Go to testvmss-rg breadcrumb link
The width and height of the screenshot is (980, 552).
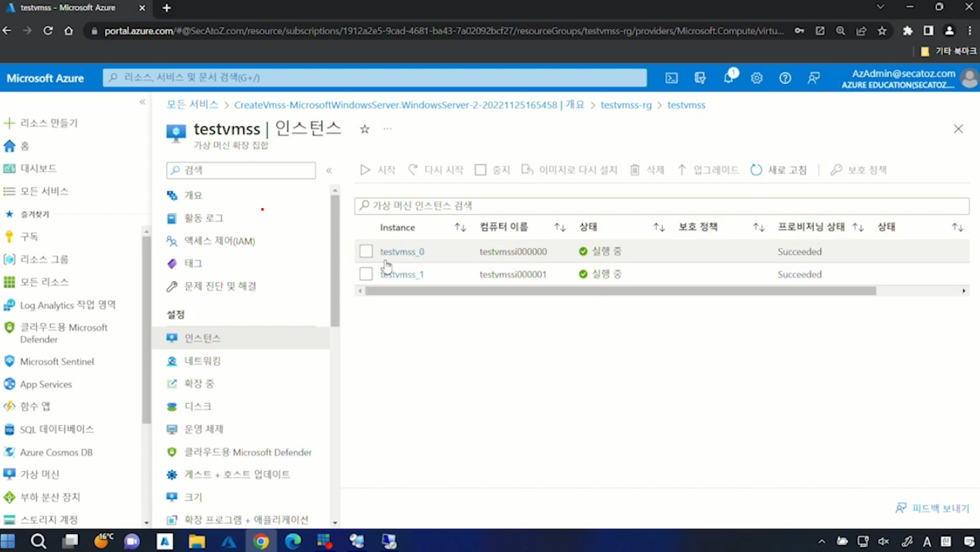click(x=626, y=105)
